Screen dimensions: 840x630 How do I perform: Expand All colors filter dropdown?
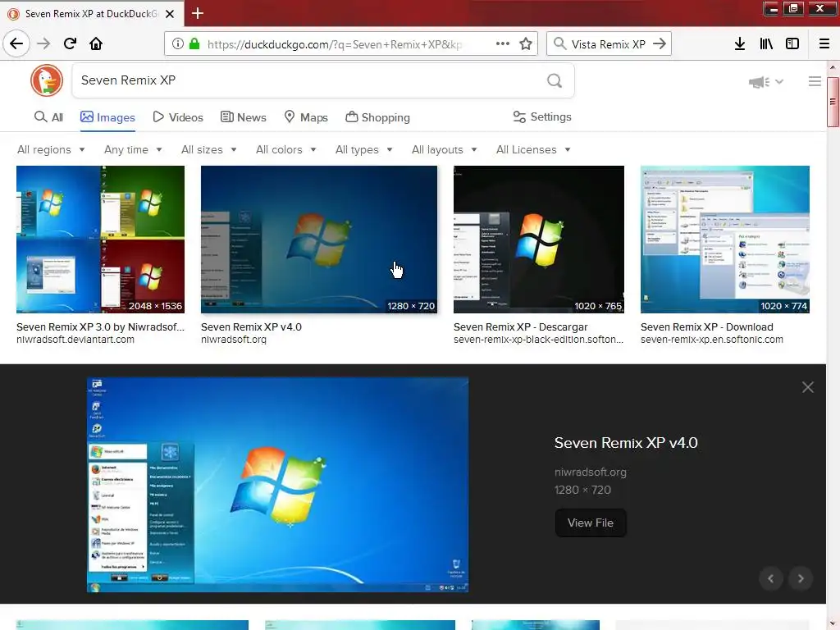coord(286,149)
